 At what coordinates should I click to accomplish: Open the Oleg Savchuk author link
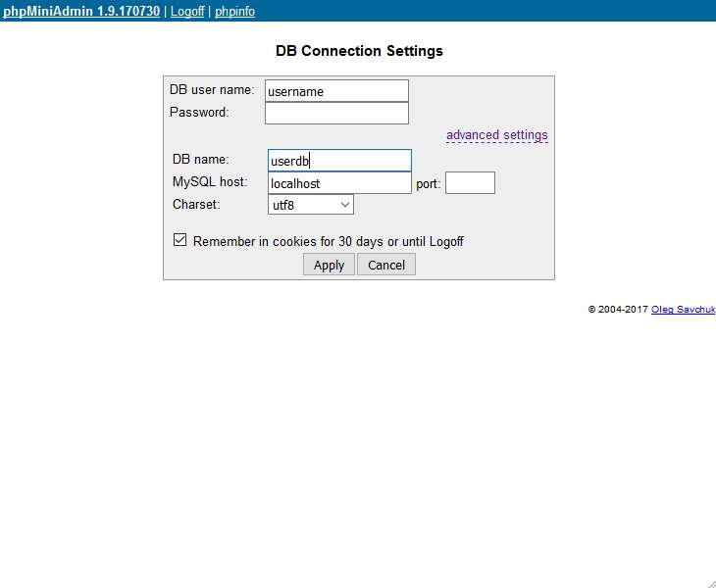(x=683, y=310)
